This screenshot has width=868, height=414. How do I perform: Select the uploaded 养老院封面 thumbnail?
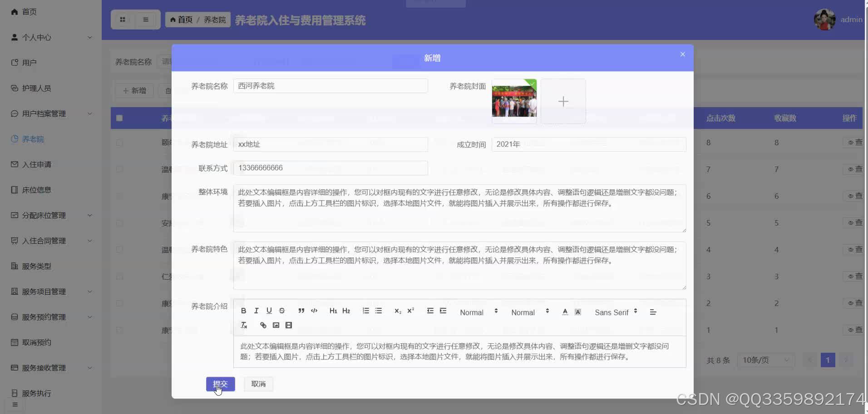click(514, 101)
